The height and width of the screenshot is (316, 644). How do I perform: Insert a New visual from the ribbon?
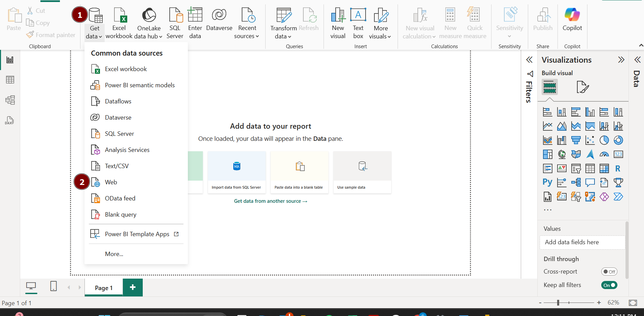(x=338, y=23)
